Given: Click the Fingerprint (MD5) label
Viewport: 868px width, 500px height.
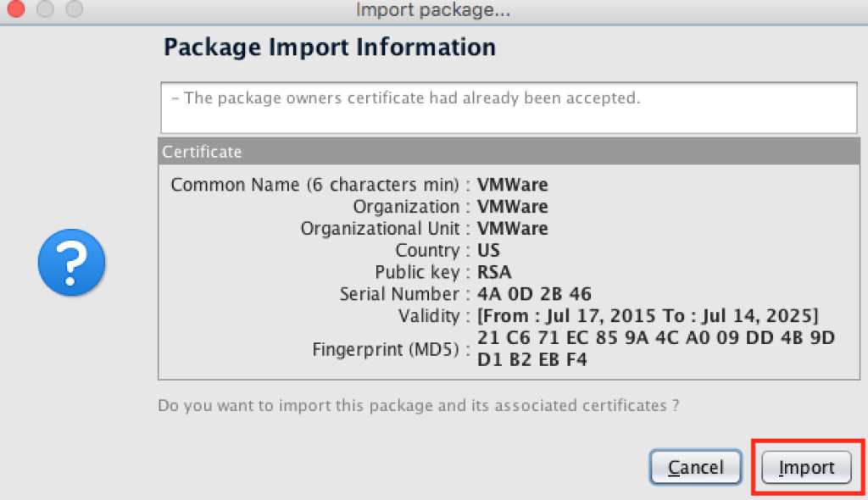Looking at the screenshot, I should pos(388,349).
